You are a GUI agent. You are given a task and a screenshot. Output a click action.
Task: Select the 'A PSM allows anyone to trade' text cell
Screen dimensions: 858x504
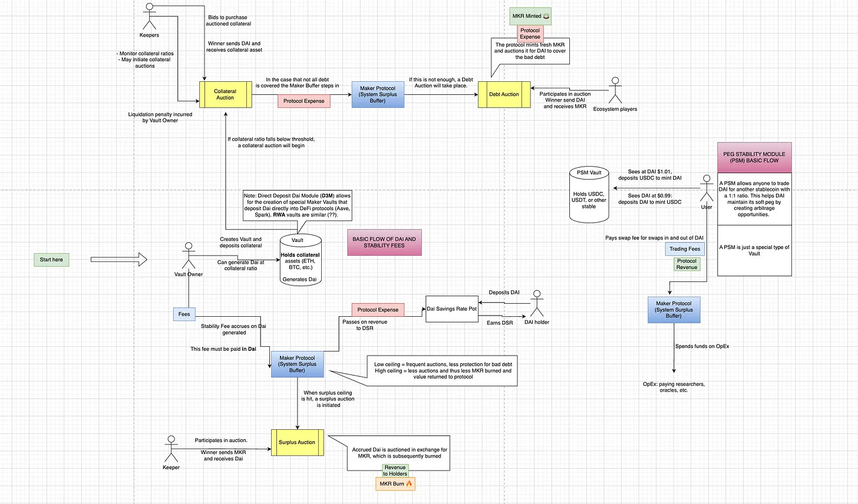pos(754,199)
